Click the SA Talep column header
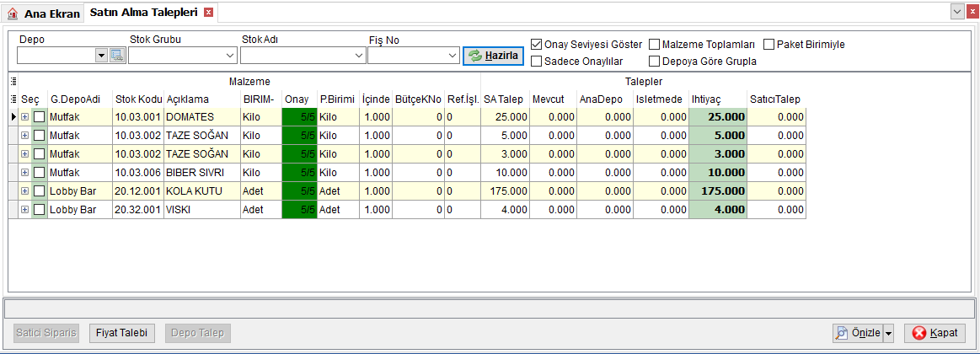The width and height of the screenshot is (980, 354). click(x=505, y=99)
